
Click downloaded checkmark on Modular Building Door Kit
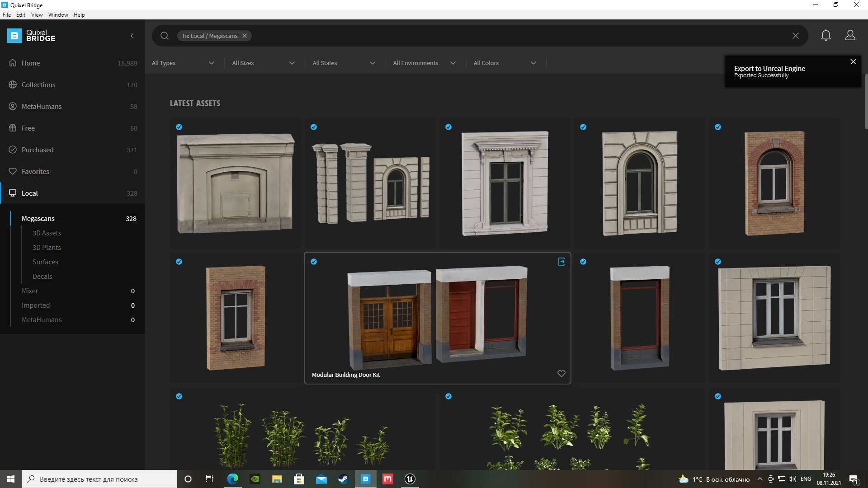pos(314,262)
